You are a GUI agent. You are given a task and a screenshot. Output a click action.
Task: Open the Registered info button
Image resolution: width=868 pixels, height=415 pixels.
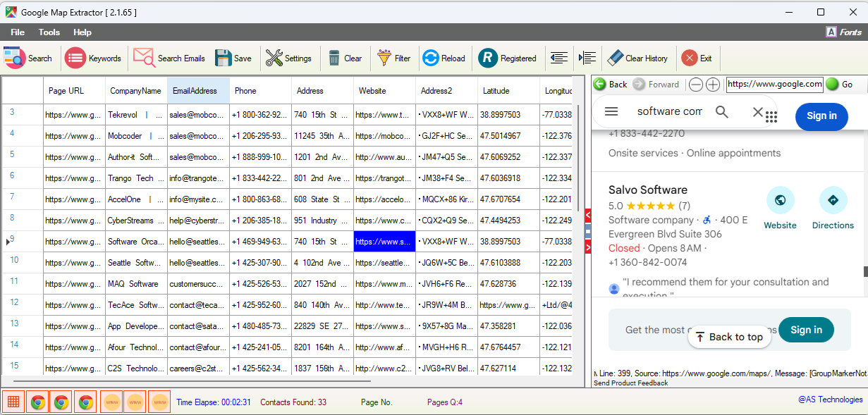(x=507, y=58)
